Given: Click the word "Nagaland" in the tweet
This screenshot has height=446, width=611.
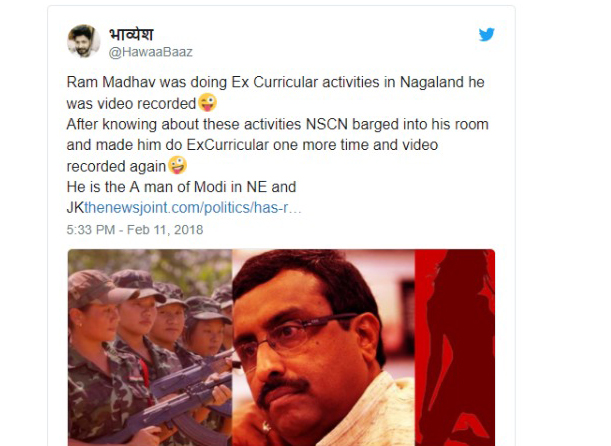Looking at the screenshot, I should 432,82.
